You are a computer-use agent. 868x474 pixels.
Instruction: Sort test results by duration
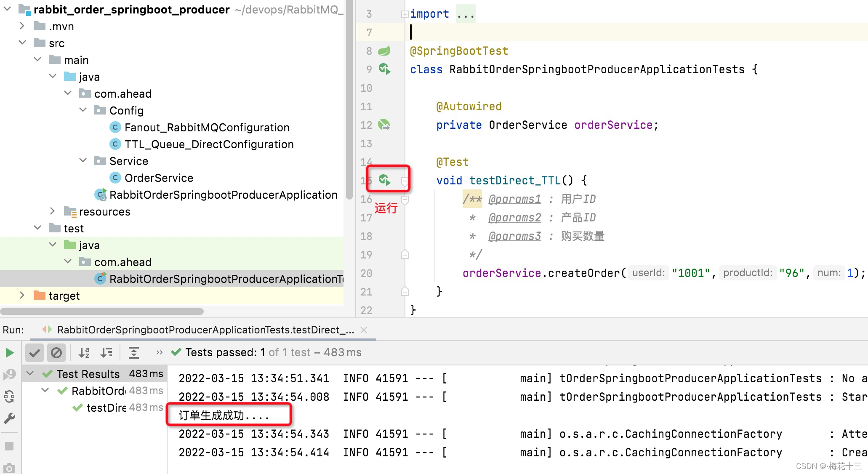point(107,353)
